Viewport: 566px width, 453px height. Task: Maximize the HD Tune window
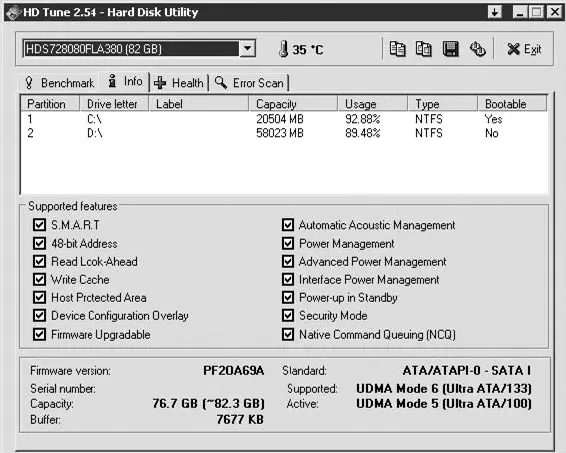point(536,12)
